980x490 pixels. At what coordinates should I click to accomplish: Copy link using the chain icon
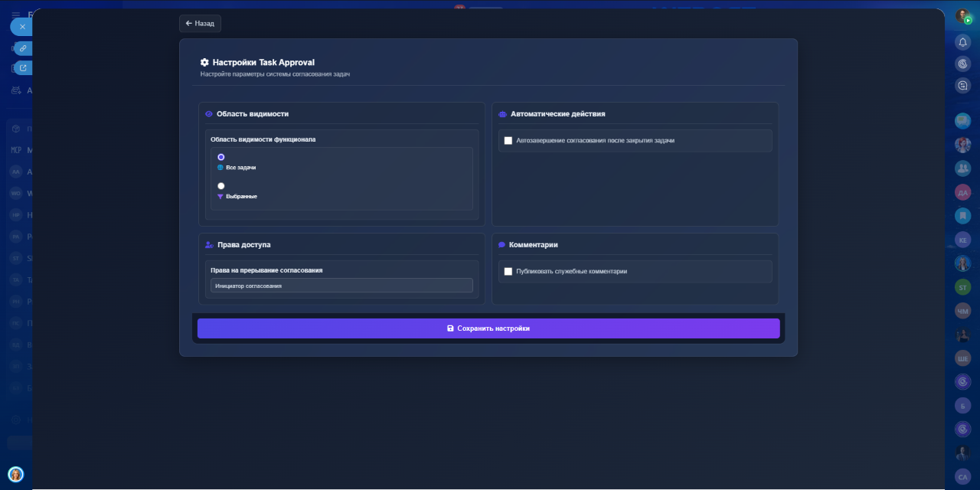[23, 48]
